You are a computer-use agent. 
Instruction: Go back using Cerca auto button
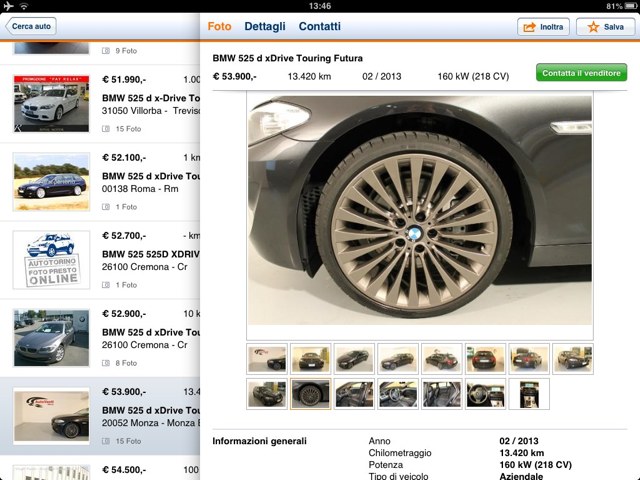pos(30,27)
